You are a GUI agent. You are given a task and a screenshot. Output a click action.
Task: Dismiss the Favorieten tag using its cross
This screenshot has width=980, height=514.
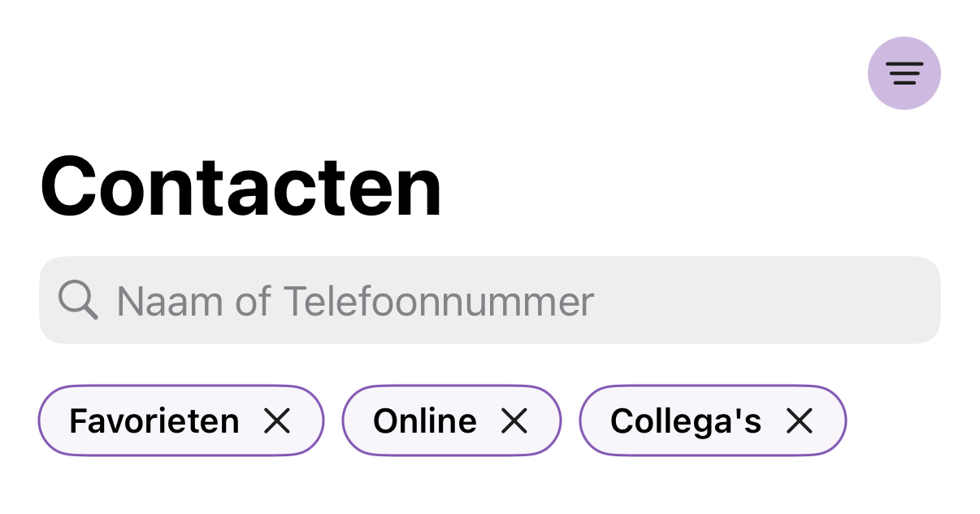(x=277, y=420)
